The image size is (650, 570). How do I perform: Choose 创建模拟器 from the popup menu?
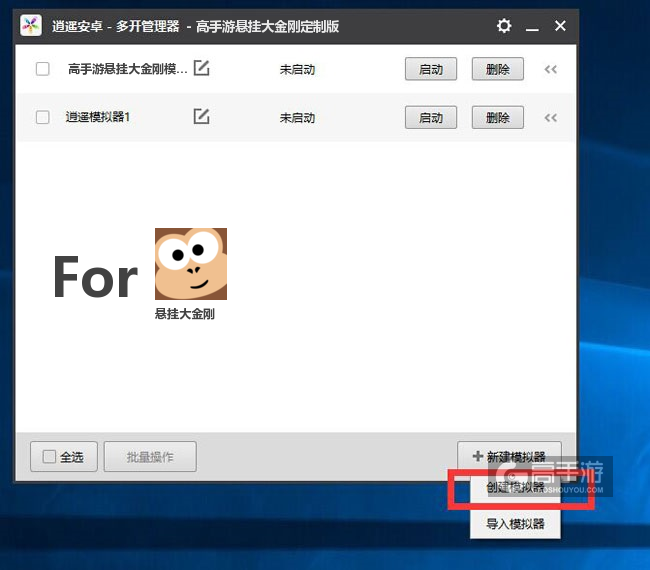click(x=515, y=489)
